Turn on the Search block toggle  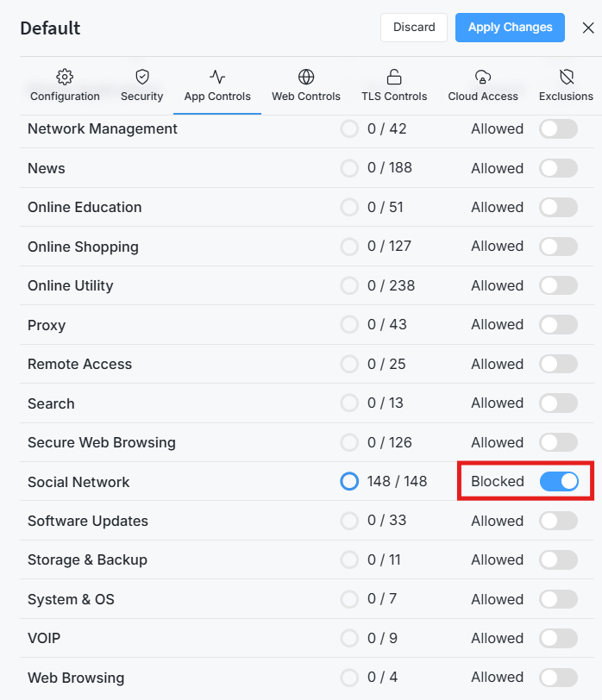pyautogui.click(x=558, y=403)
